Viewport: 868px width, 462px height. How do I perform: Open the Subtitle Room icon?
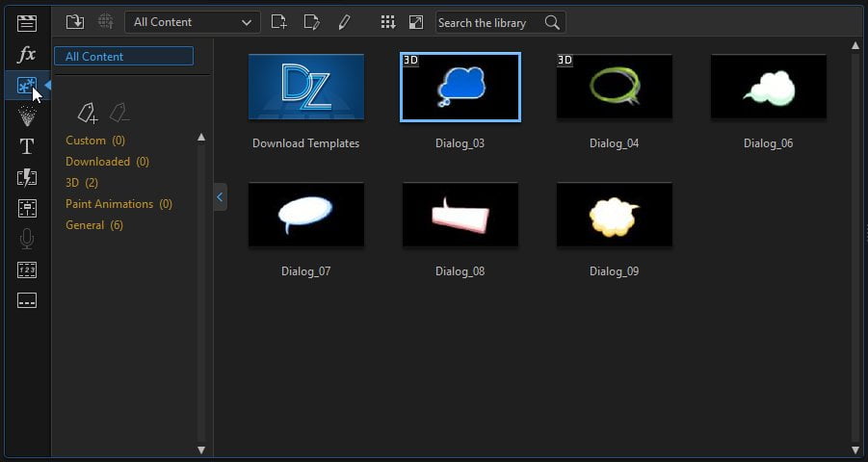(27, 300)
